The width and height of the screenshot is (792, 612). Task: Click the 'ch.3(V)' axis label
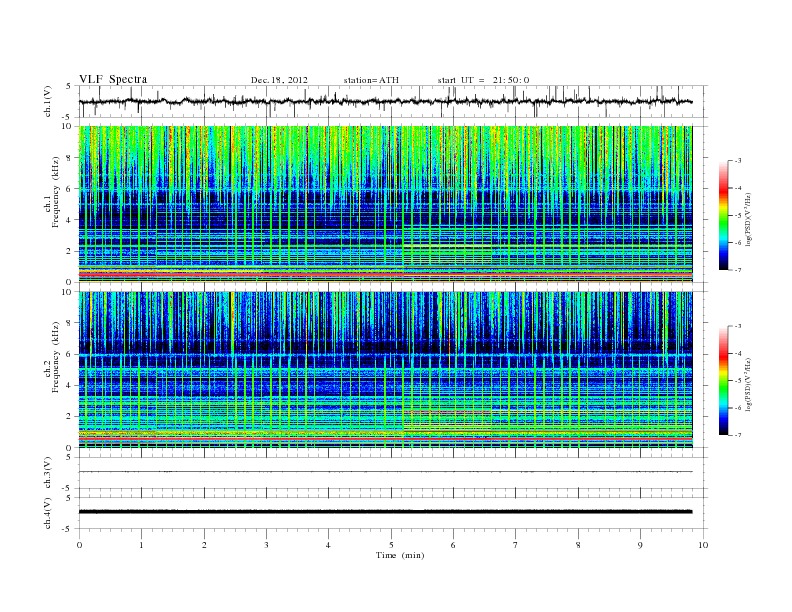click(47, 473)
